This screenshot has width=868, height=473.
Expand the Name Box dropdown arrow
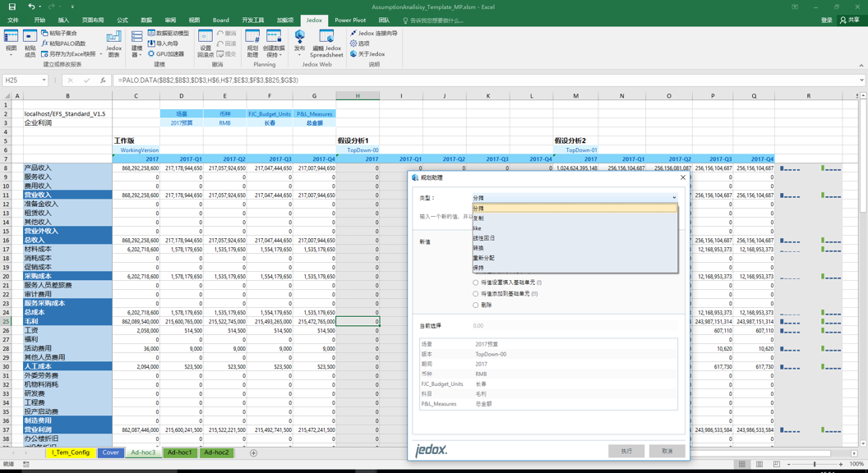44,80
